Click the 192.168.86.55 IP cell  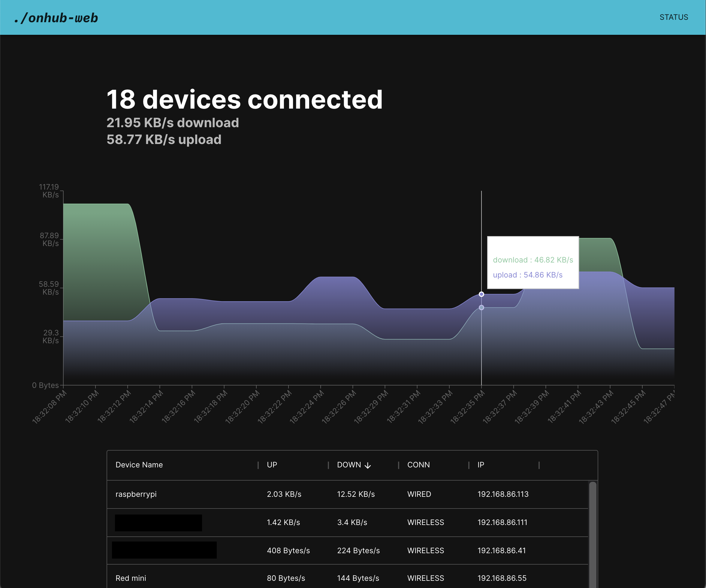tap(502, 578)
